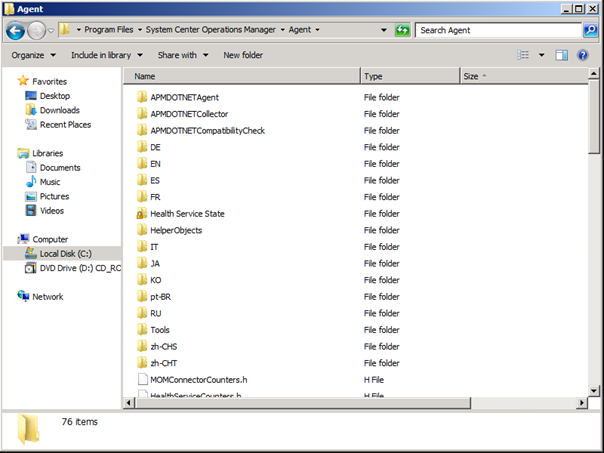The width and height of the screenshot is (604, 453).
Task: Select the pt-BR folder icon
Action: (x=142, y=296)
